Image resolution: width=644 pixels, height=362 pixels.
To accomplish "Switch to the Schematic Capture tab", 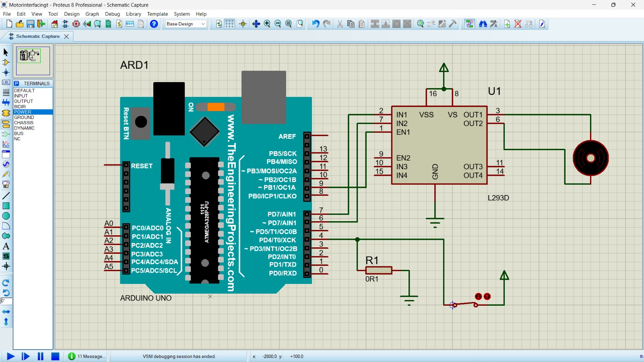I will click(38, 36).
